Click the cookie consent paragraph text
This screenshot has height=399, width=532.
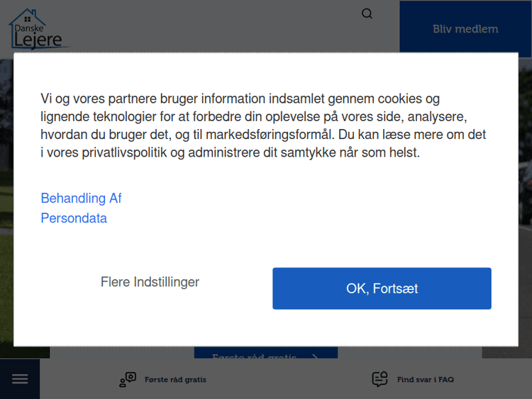click(x=263, y=125)
